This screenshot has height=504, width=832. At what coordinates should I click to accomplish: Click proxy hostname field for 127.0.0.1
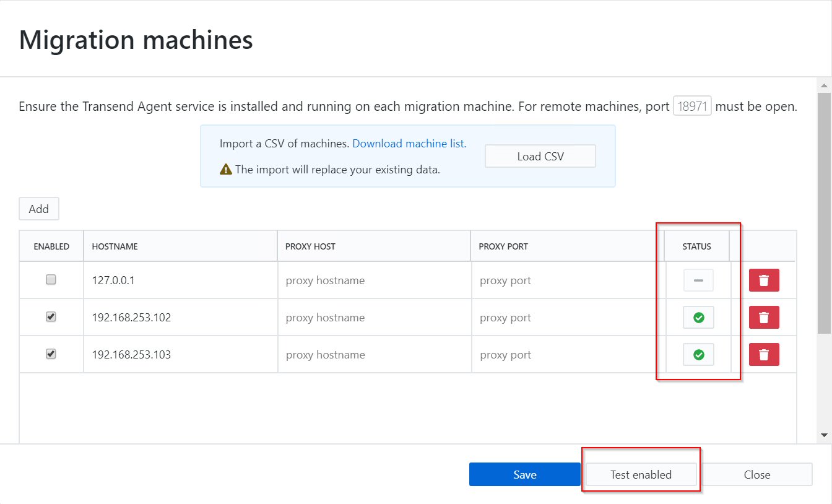coord(374,280)
